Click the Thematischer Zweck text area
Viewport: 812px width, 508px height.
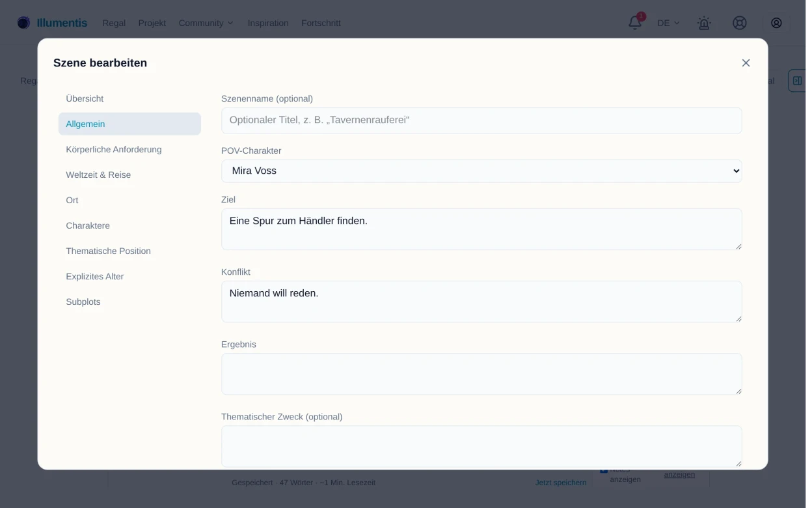click(481, 446)
